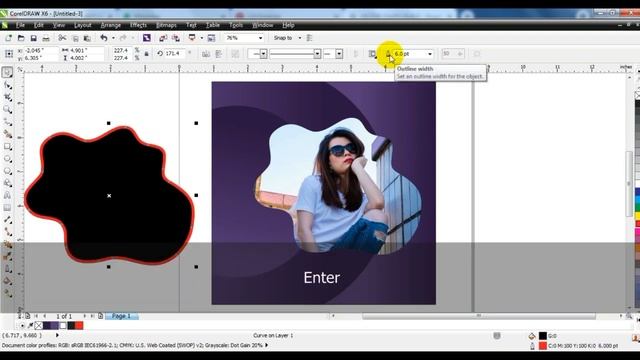
Task: Click the Search content toolbar icon
Action: click(x=147, y=38)
